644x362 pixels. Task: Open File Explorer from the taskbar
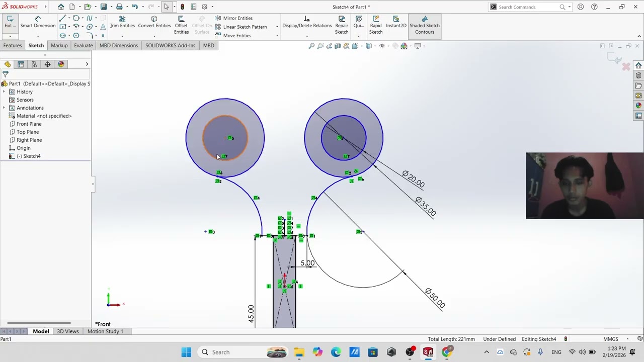(x=299, y=352)
